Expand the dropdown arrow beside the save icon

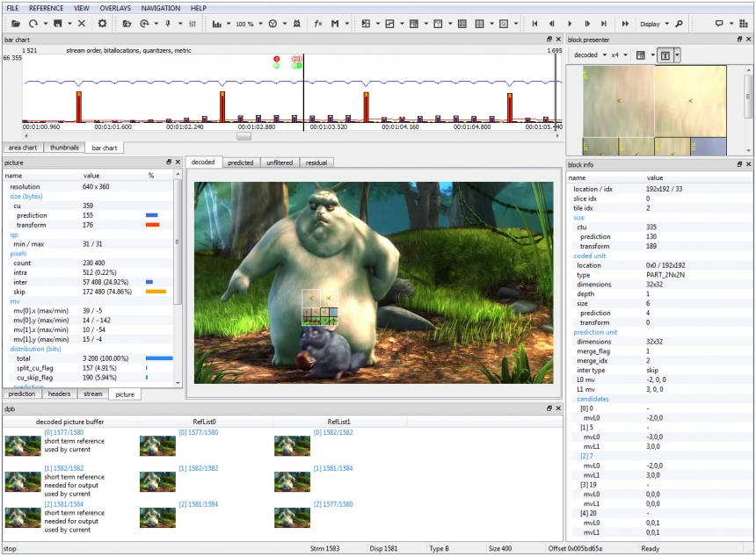click(x=69, y=24)
